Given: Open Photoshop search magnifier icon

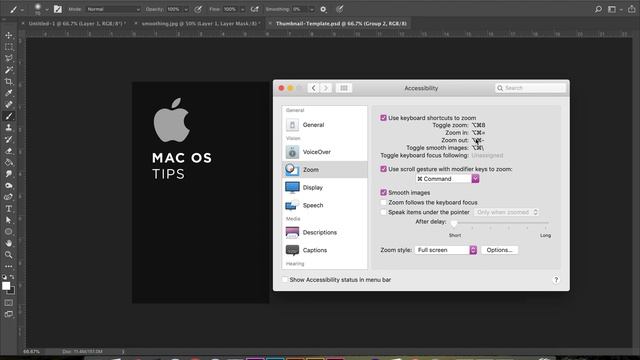Looking at the screenshot, I should 598,9.
